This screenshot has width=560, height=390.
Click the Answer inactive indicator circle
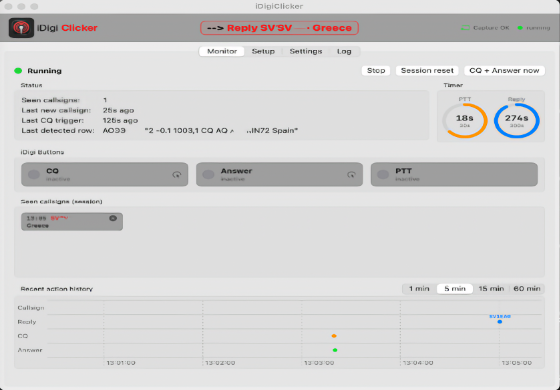coord(208,175)
